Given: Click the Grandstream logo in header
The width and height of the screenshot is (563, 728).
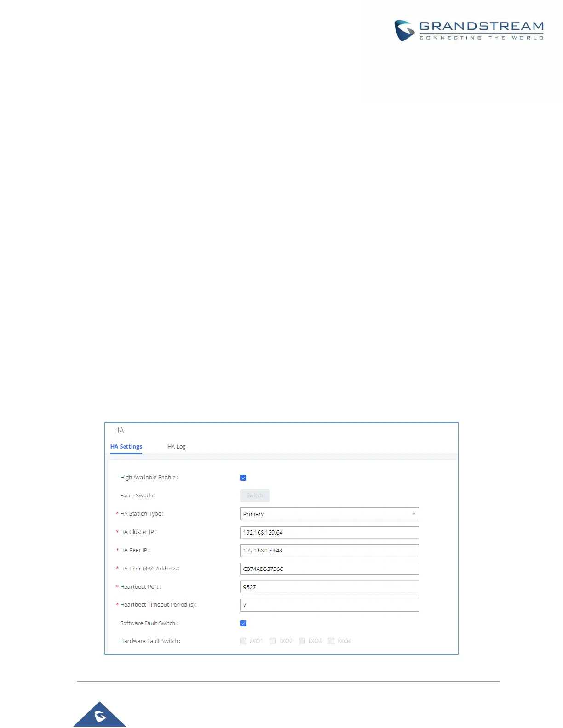Looking at the screenshot, I should pyautogui.click(x=469, y=30).
